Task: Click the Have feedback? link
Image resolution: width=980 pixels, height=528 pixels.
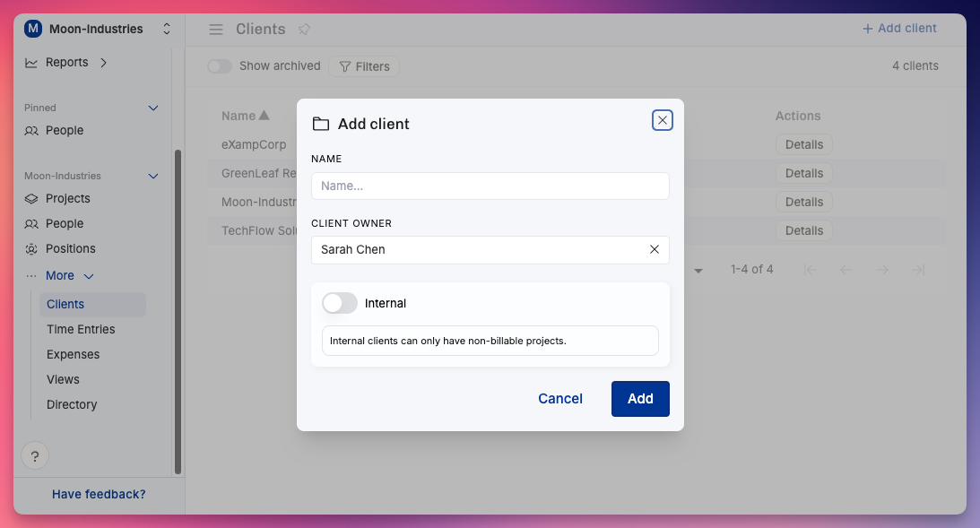Action: pos(99,494)
